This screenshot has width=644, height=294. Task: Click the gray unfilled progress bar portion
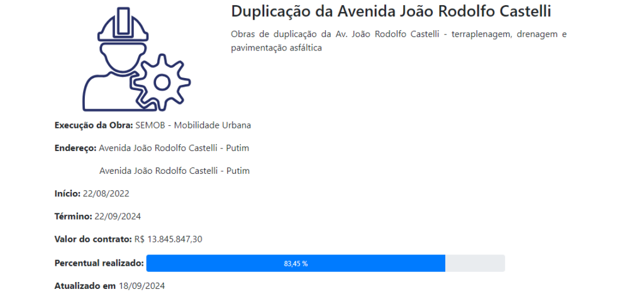475,263
